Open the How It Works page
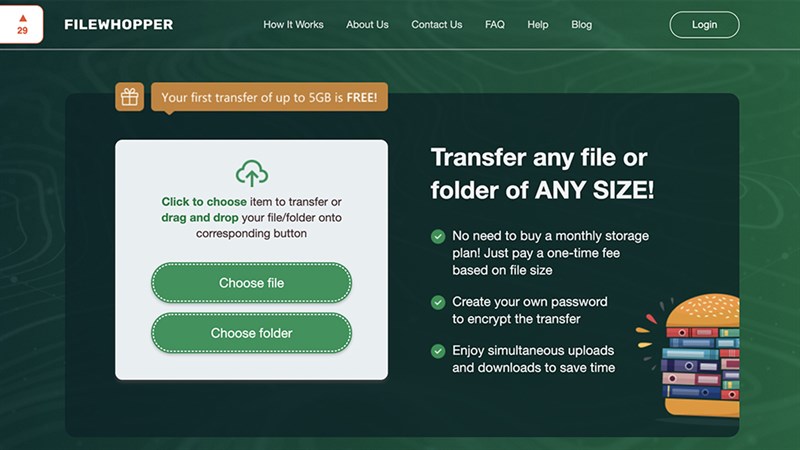 (x=293, y=24)
